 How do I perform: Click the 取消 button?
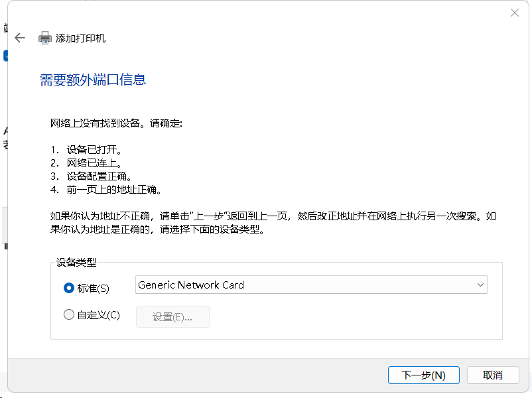coord(493,375)
